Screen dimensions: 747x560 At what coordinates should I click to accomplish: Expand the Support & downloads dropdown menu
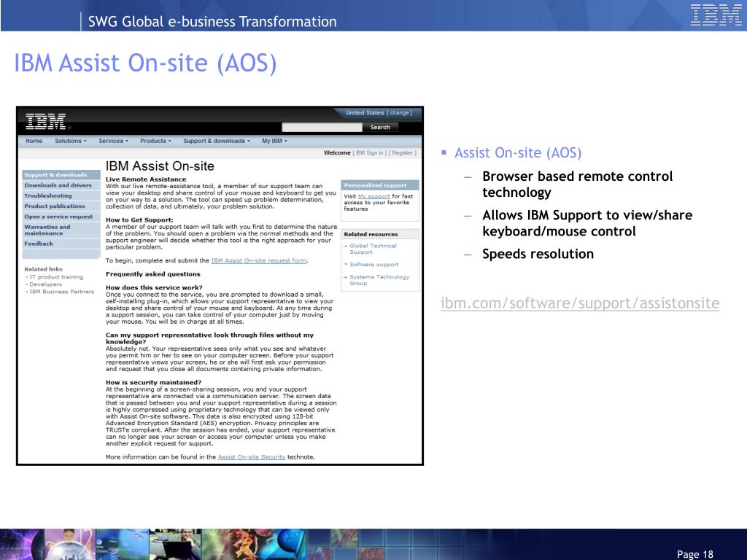point(216,141)
